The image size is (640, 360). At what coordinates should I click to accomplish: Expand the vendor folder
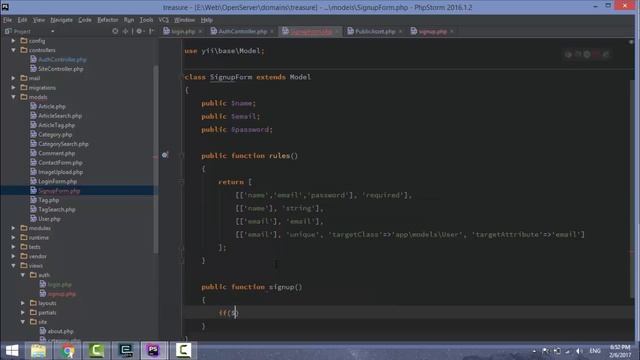click(13, 256)
